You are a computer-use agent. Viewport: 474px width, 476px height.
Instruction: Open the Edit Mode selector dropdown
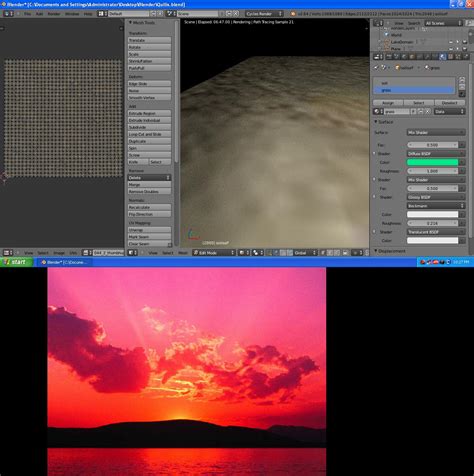[214, 252]
